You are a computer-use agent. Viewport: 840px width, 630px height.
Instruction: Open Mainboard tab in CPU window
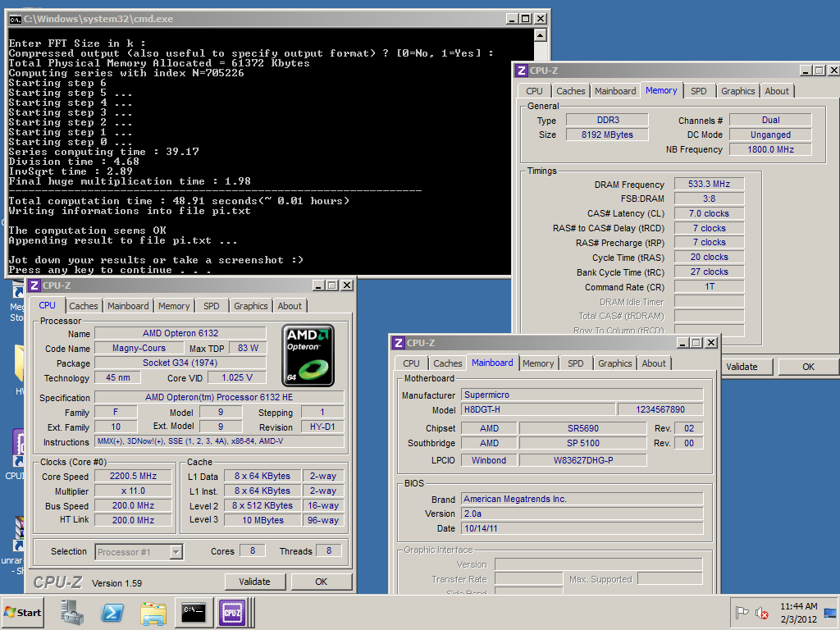[x=128, y=306]
